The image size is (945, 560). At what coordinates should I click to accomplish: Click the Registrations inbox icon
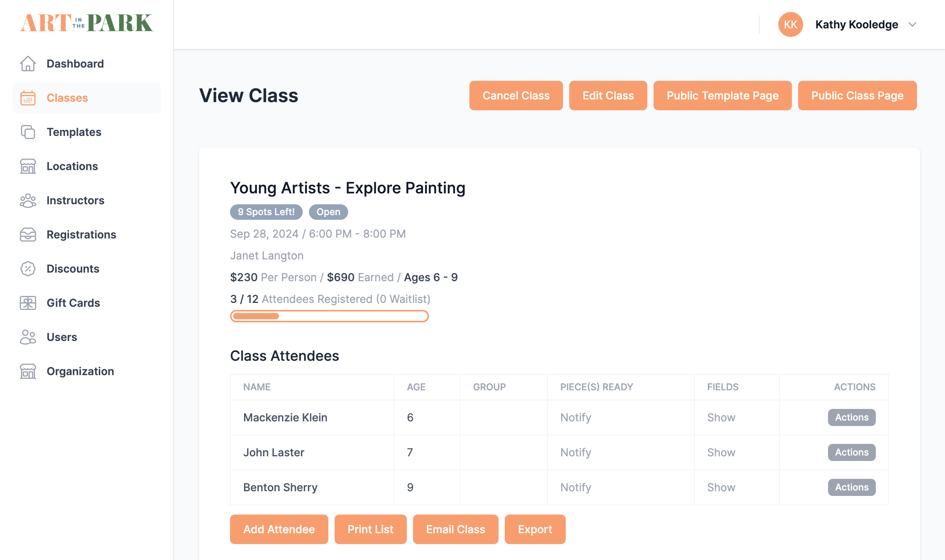click(x=28, y=235)
